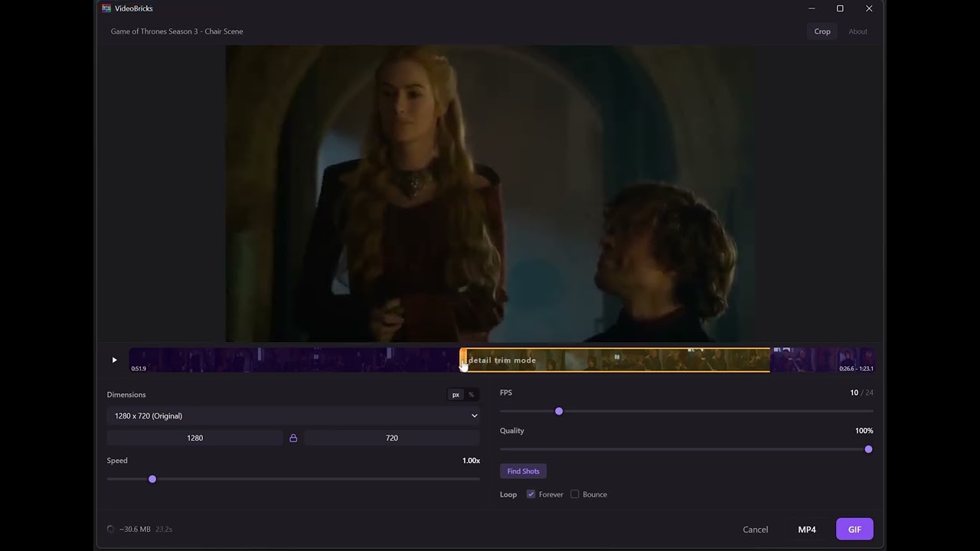Click the Speed slider handle
This screenshot has height=551, width=980.
(152, 479)
